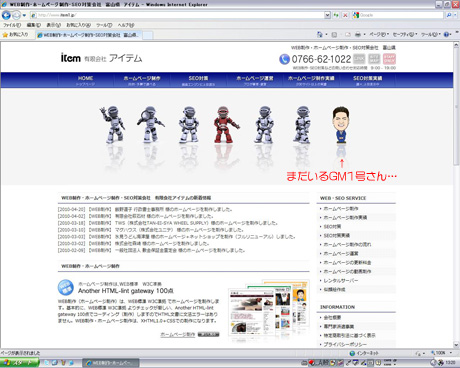Click the ホームページ制作 navigation item
The width and height of the screenshot is (460, 368).
(x=142, y=80)
